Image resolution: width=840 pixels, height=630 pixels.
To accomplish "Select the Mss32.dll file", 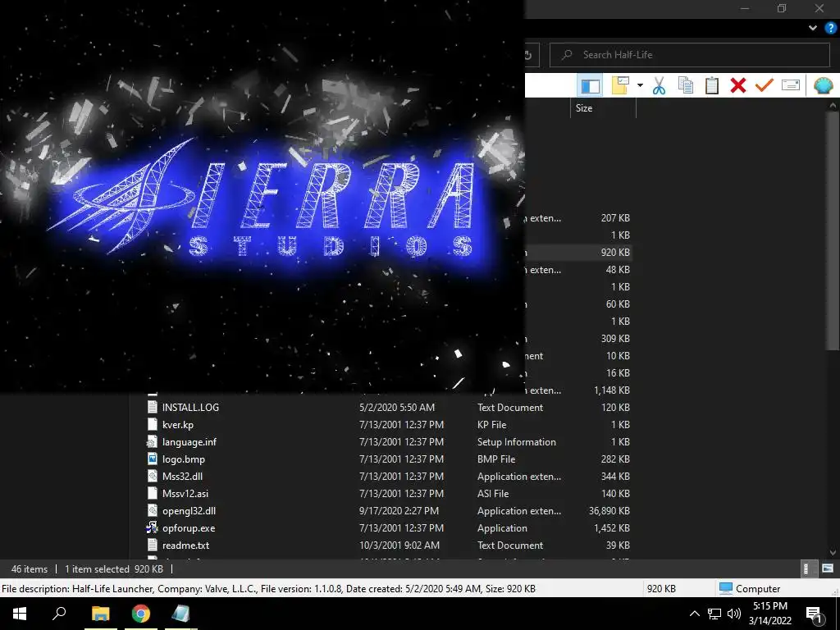I will coord(182,477).
